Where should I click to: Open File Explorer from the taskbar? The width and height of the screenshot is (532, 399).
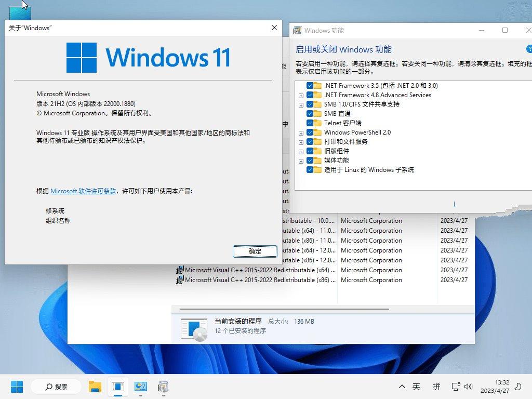click(95, 387)
